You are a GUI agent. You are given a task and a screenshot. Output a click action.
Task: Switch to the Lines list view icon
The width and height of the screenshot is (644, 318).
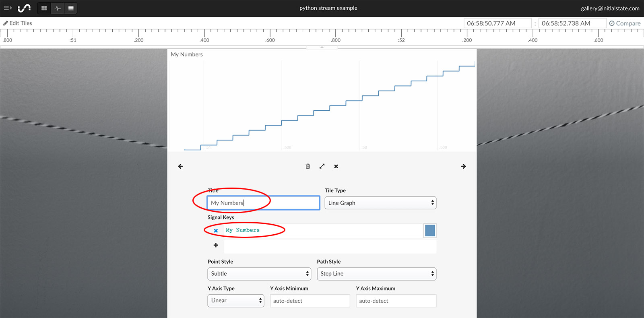(70, 8)
